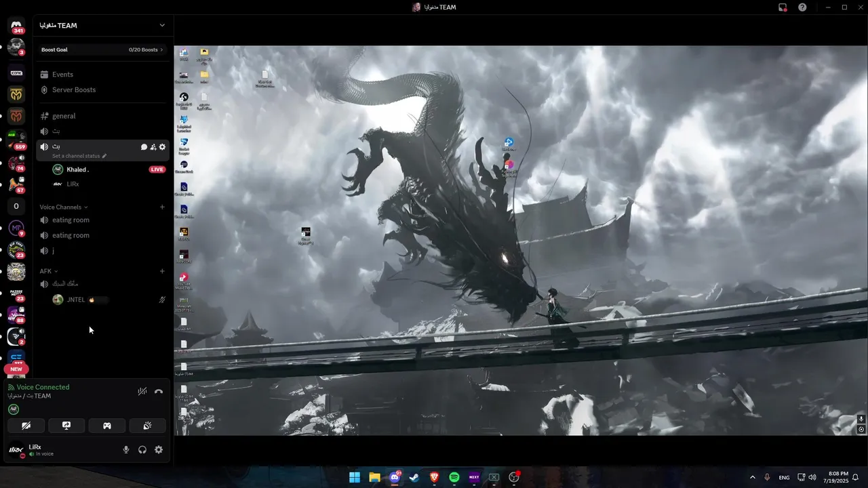Start an activity with controller icon
This screenshot has width=868, height=488.
[x=107, y=426]
